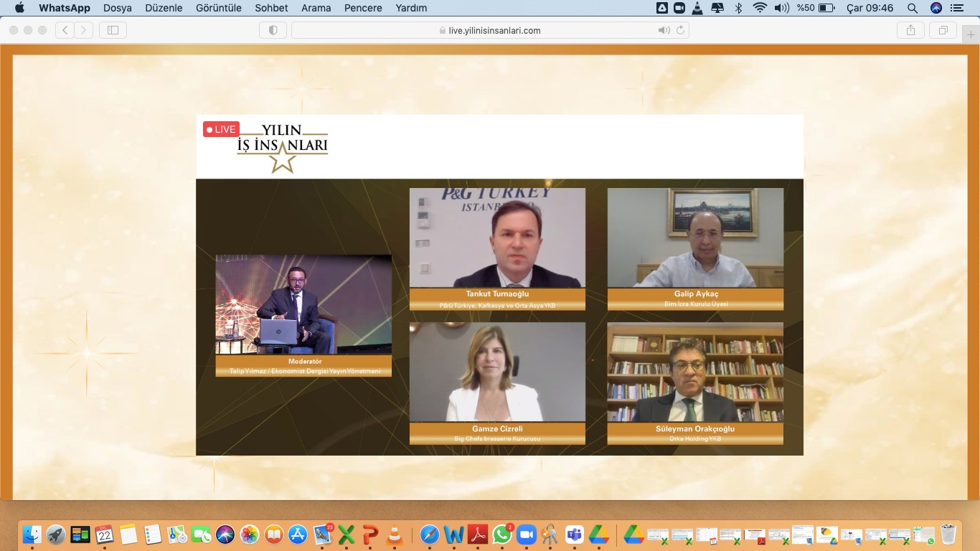Screen dimensions: 980x551
Task: Click the Safari back navigation arrow
Action: click(65, 30)
